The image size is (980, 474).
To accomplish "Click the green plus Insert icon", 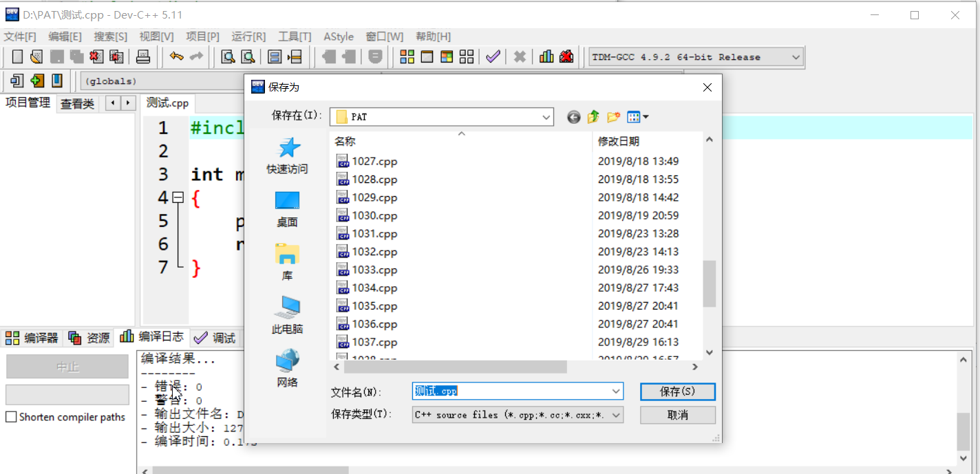I will [x=37, y=80].
